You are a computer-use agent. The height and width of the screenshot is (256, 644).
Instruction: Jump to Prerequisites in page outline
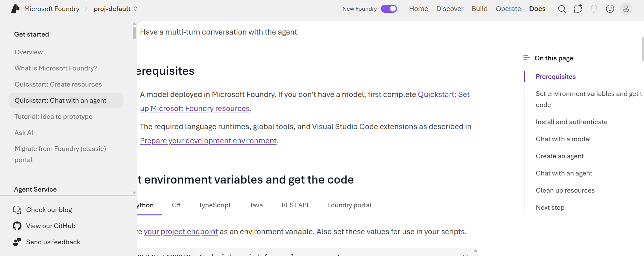pos(555,76)
